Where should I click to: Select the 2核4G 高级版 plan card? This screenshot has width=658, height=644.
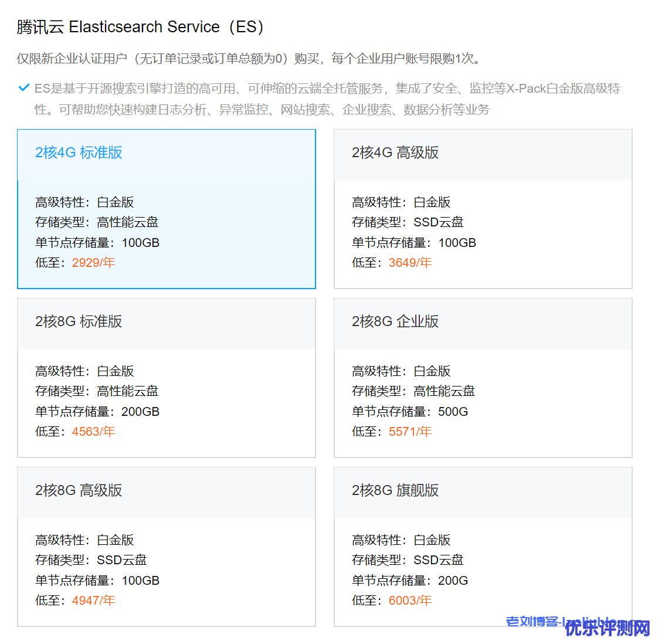[x=483, y=209]
